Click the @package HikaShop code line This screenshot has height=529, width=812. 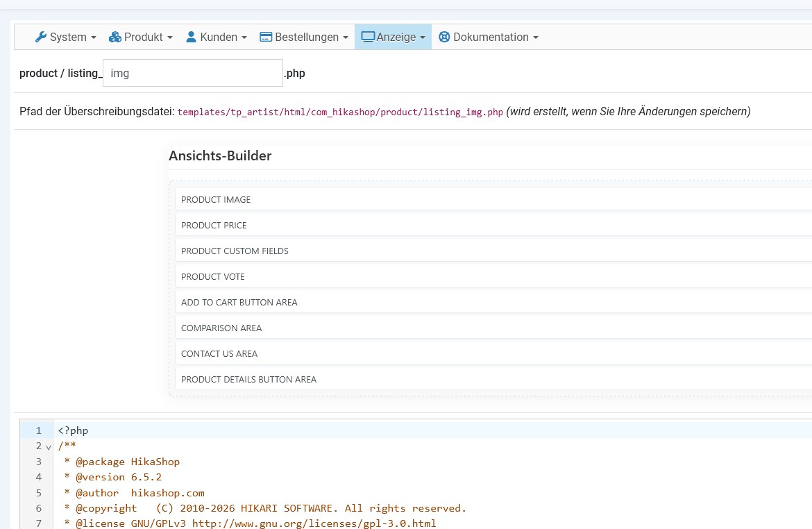[x=121, y=462]
